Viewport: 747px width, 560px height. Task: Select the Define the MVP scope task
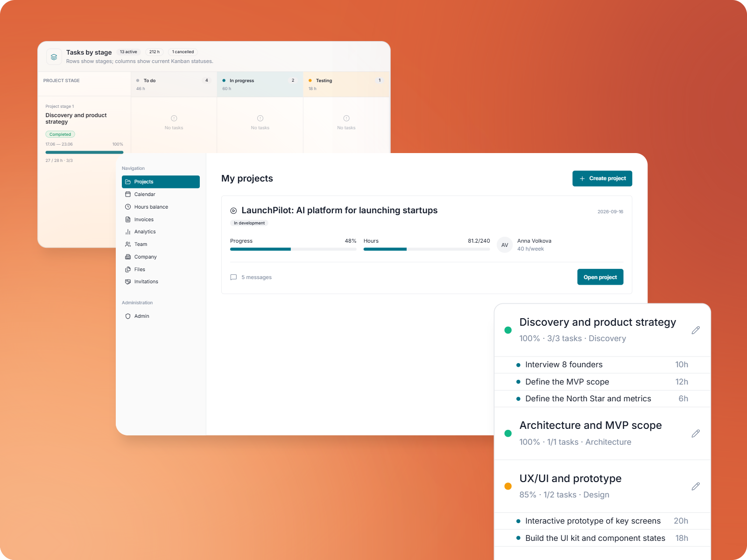click(602, 382)
